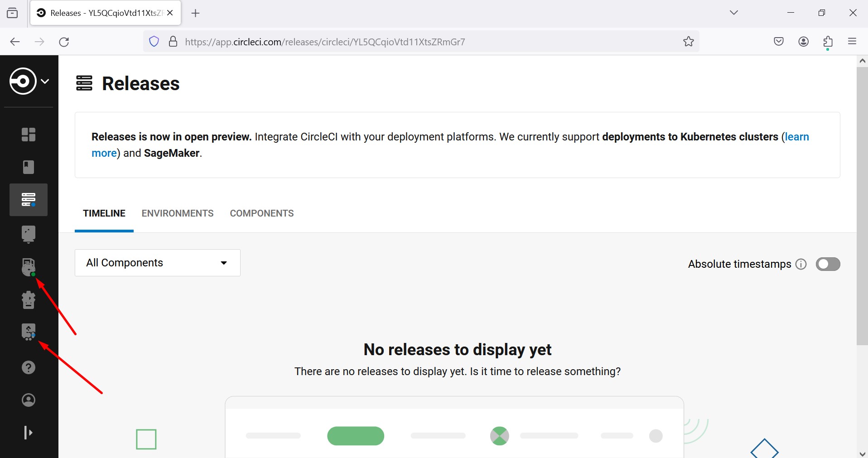Open a new browser tab
This screenshot has width=868, height=458.
(x=196, y=13)
